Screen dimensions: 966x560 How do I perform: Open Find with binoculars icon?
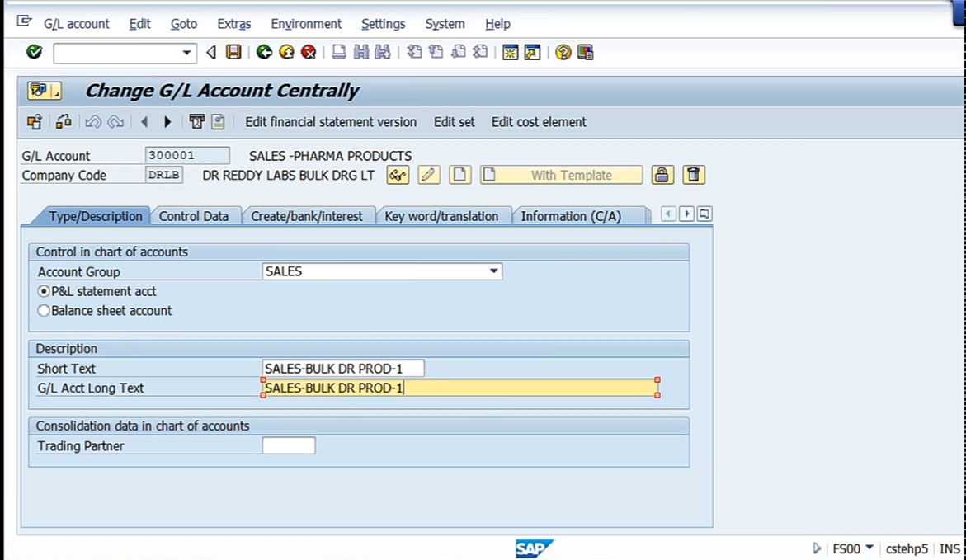click(361, 52)
